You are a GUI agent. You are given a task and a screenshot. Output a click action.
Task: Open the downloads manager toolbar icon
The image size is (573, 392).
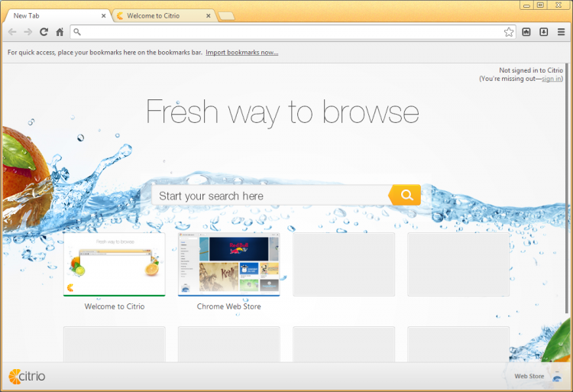tap(544, 32)
